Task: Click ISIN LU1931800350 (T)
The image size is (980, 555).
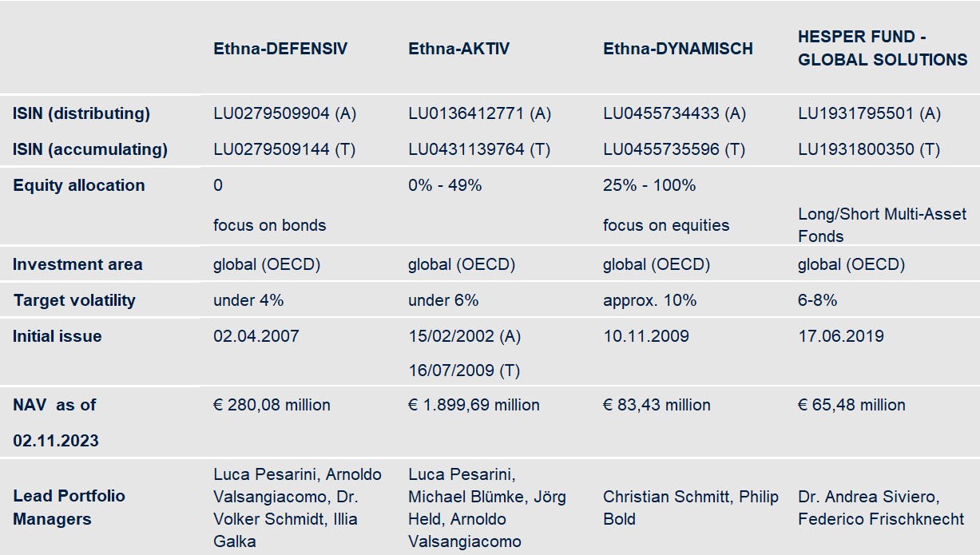Action: point(869,149)
